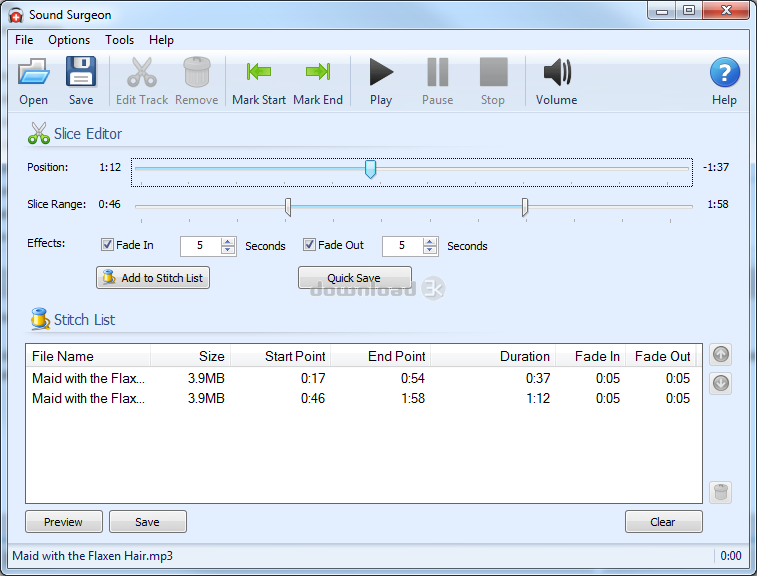Image resolution: width=757 pixels, height=576 pixels.
Task: Click the Fade Out column header
Action: pos(661,356)
